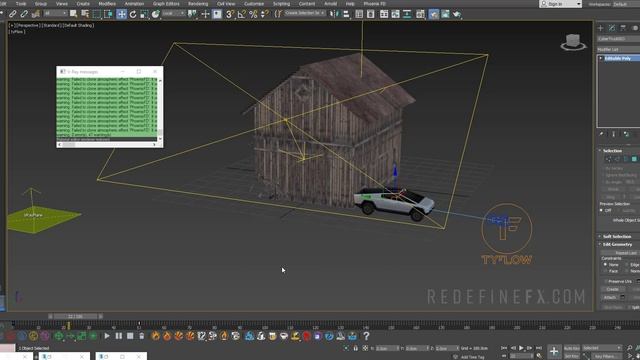640x360 pixels.
Task: Select the Link tool in main toolbar
Action: click(x=13, y=14)
